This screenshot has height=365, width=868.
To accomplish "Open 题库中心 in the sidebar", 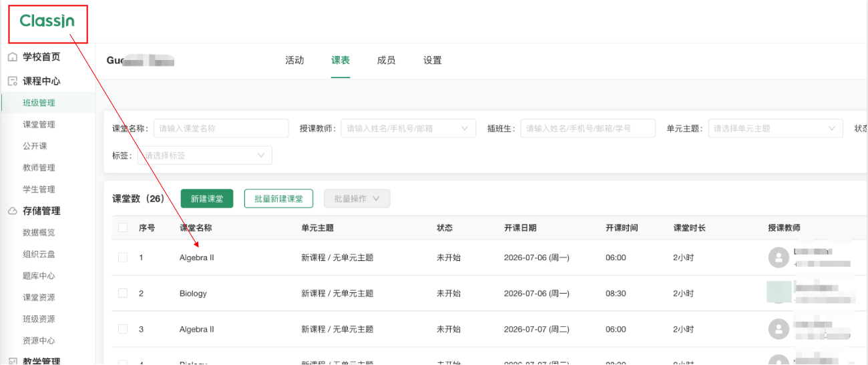I will [39, 276].
